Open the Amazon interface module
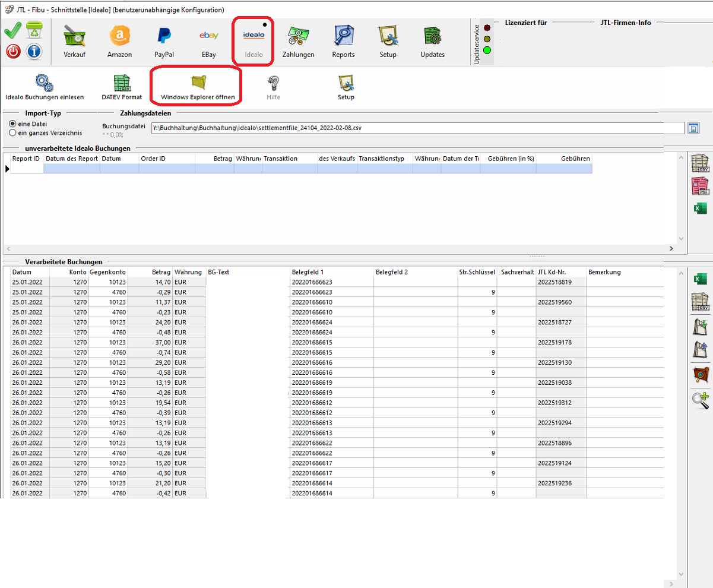 point(119,42)
